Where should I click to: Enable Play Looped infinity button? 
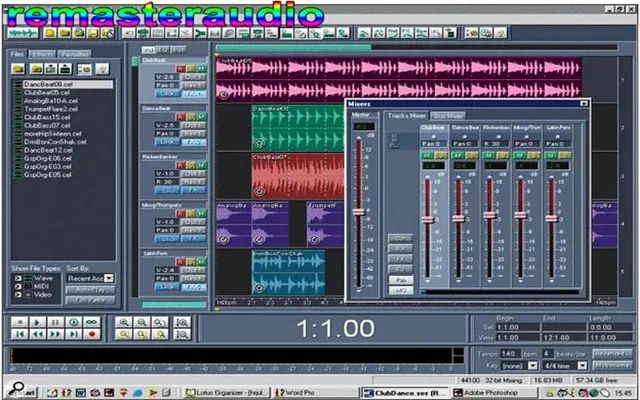point(92,322)
